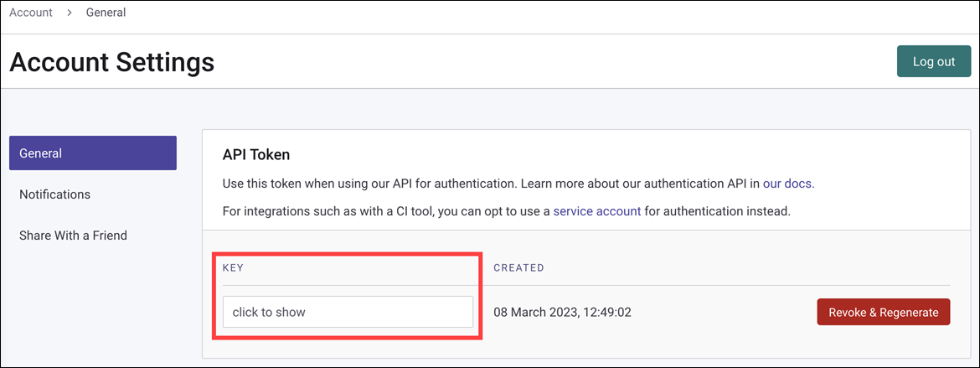Open the General sidebar tab
Viewport: 980px width, 368px height.
click(x=92, y=153)
